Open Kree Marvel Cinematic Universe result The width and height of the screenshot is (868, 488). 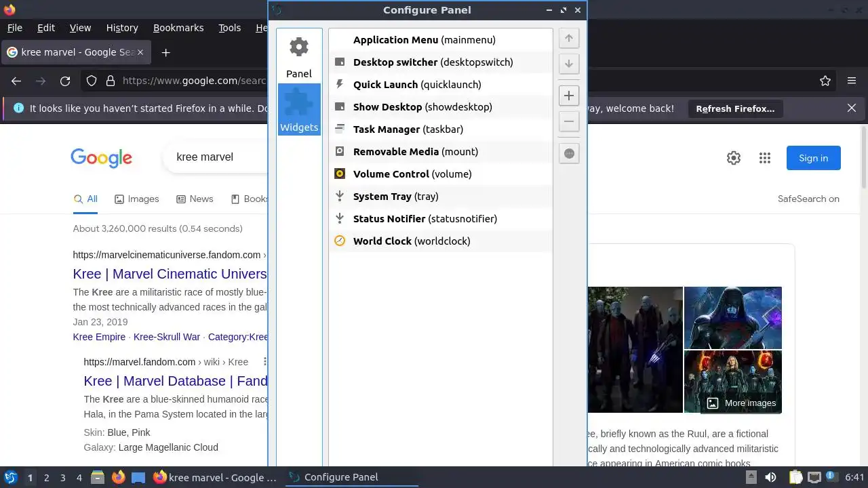tap(170, 274)
